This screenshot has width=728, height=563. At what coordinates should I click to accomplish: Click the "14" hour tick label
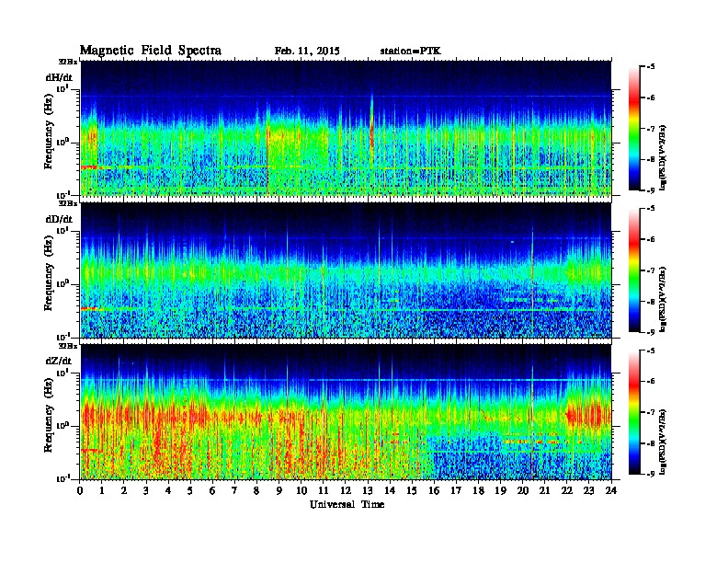click(390, 490)
